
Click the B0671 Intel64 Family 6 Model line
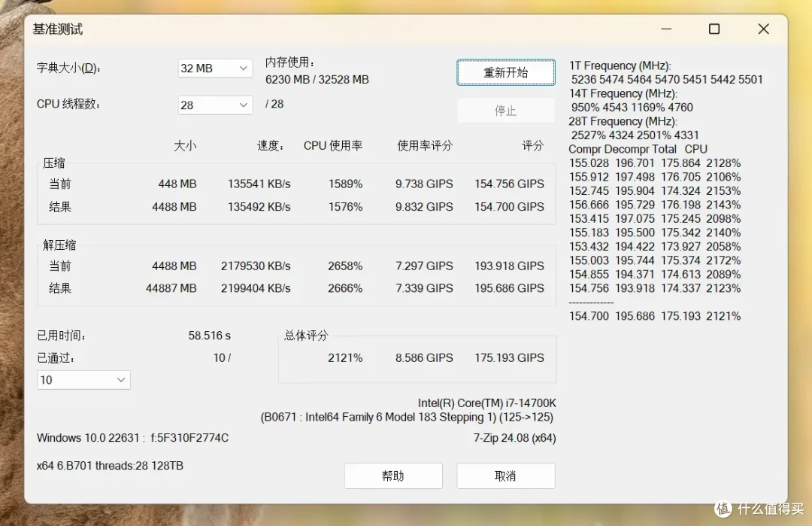[x=407, y=417]
